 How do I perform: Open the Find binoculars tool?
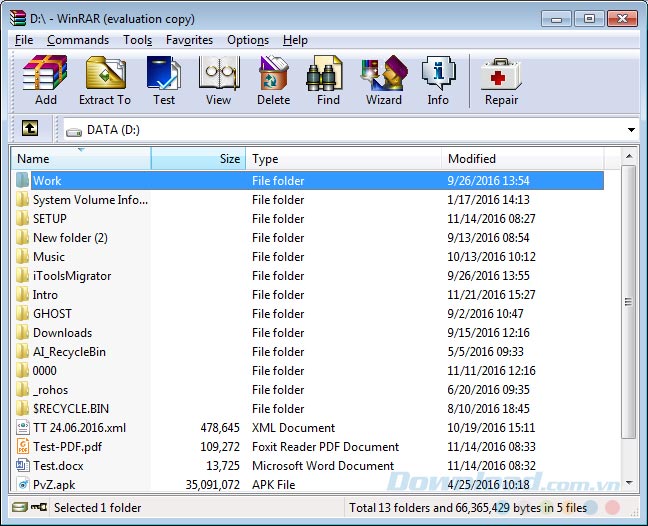click(326, 80)
